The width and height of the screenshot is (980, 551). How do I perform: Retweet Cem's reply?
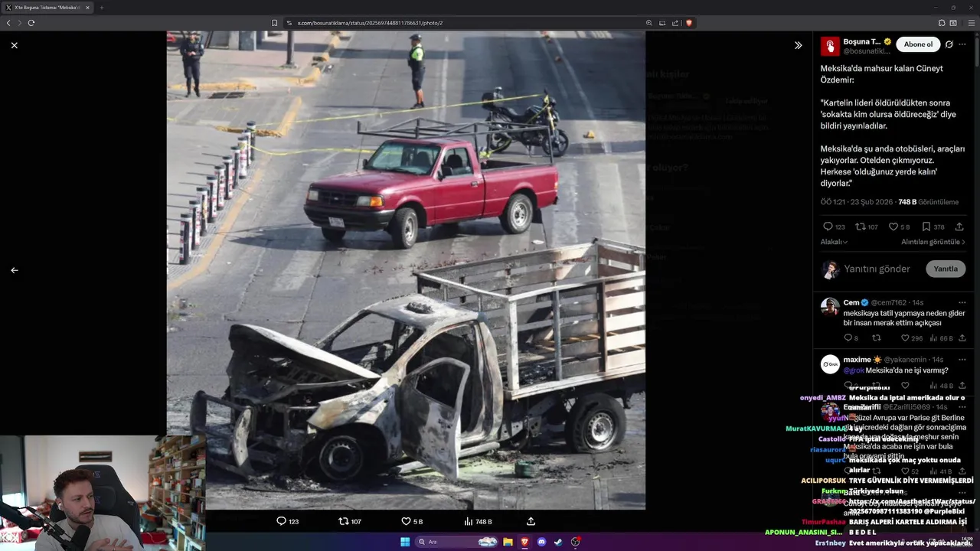click(877, 337)
